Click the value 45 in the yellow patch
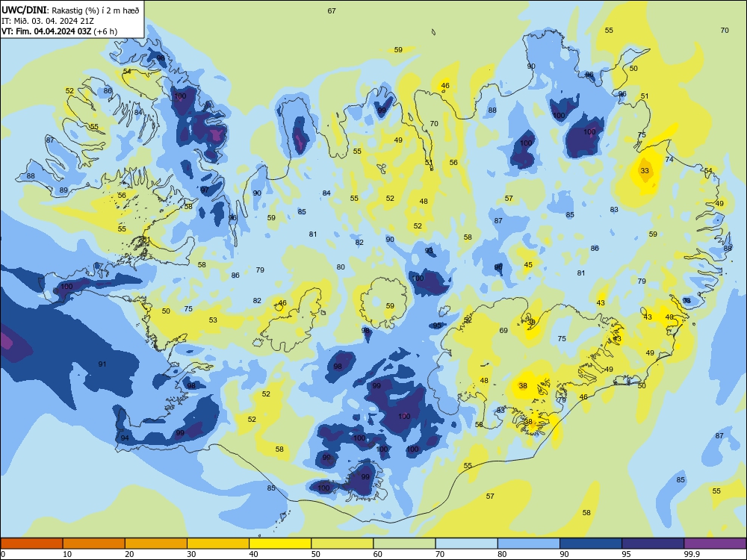This screenshot has height=560, width=747. (x=528, y=265)
